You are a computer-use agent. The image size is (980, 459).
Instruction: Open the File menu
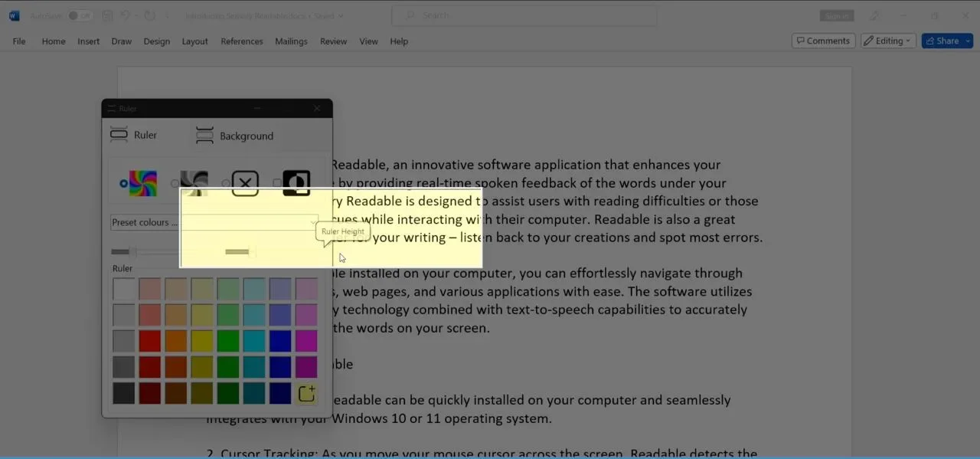pyautogui.click(x=19, y=41)
